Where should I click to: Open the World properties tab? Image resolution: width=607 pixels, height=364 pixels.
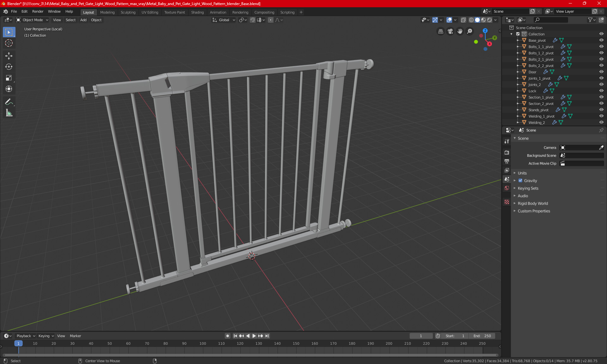[507, 188]
